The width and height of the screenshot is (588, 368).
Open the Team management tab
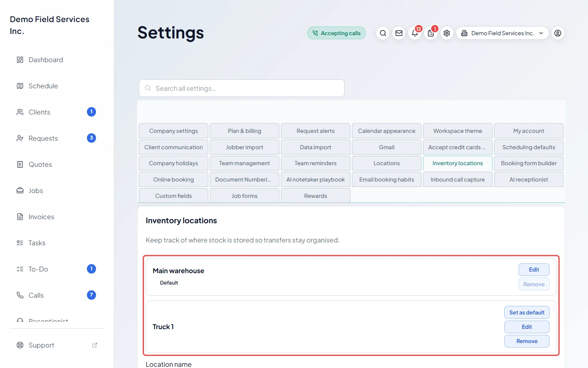(x=245, y=163)
